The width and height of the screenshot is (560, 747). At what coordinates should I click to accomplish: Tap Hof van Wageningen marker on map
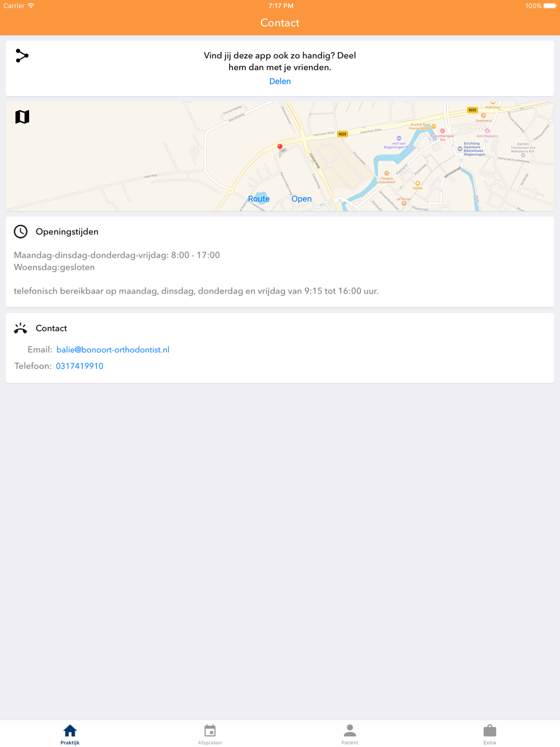tap(399, 138)
